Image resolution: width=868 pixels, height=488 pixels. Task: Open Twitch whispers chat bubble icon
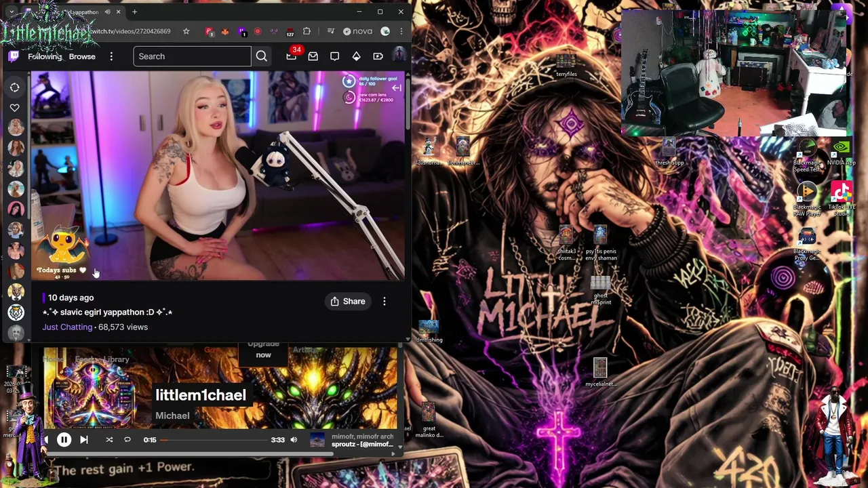click(334, 56)
